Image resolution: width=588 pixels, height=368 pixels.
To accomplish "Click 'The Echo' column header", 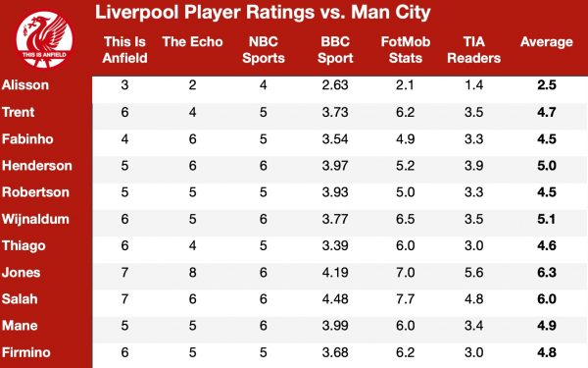I will click(192, 41).
